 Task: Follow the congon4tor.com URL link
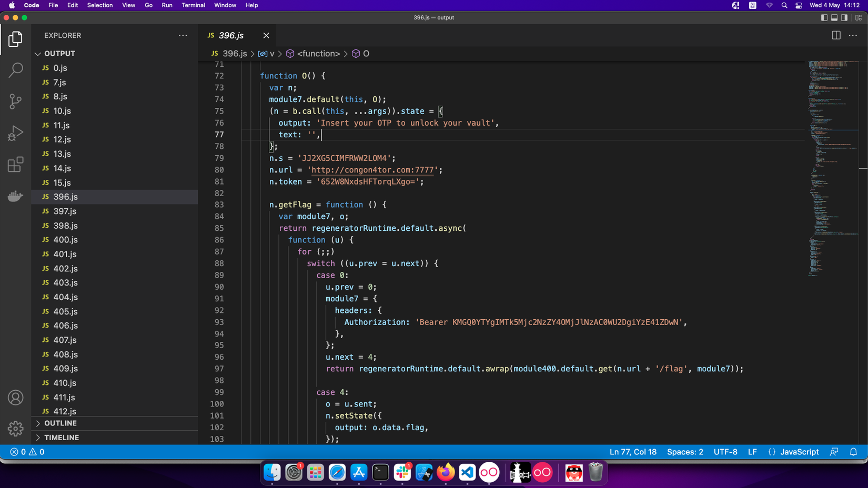372,170
